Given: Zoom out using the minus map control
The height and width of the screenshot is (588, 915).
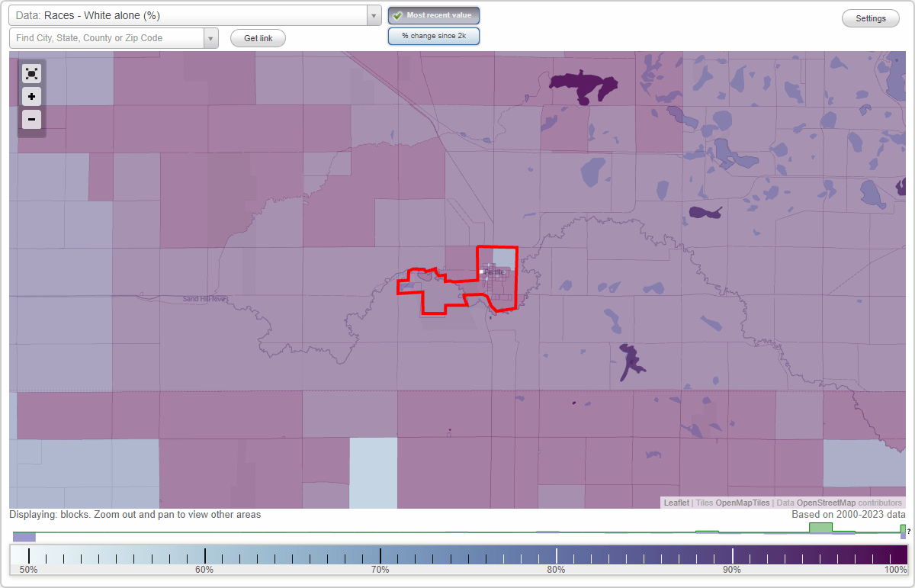Looking at the screenshot, I should 31,119.
